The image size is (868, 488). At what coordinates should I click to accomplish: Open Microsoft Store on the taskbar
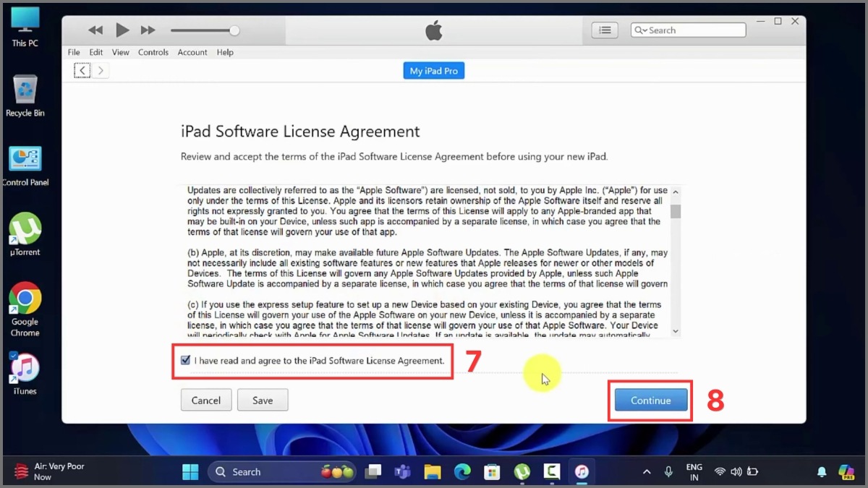coord(492,472)
